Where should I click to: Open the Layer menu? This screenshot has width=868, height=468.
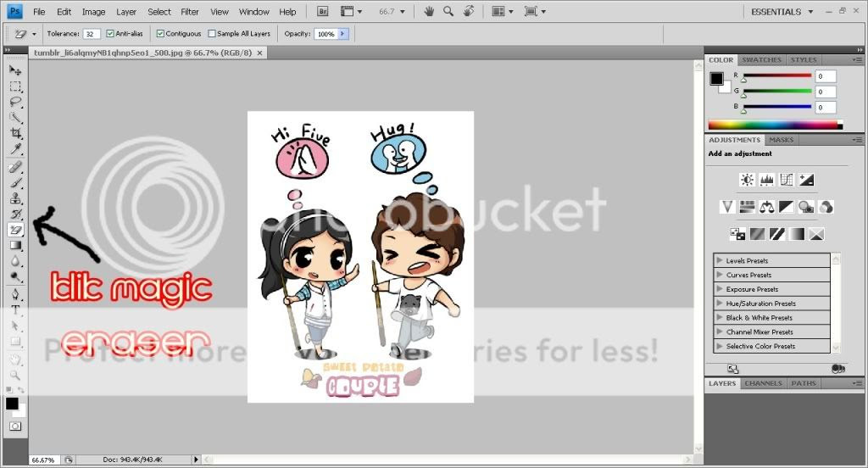(126, 12)
